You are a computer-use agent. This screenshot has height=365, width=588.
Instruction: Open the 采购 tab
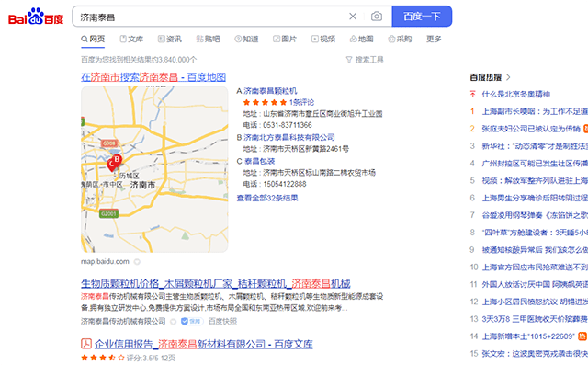click(x=401, y=39)
